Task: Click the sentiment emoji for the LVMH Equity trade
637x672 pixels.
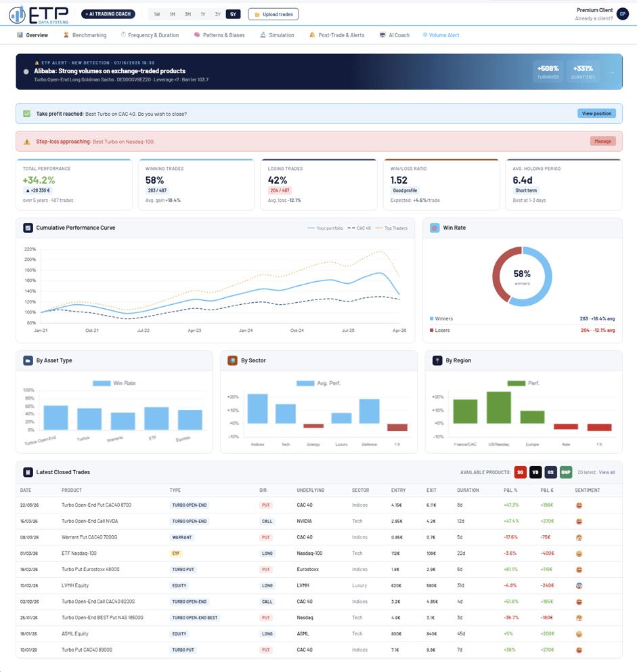Action: coord(579,586)
